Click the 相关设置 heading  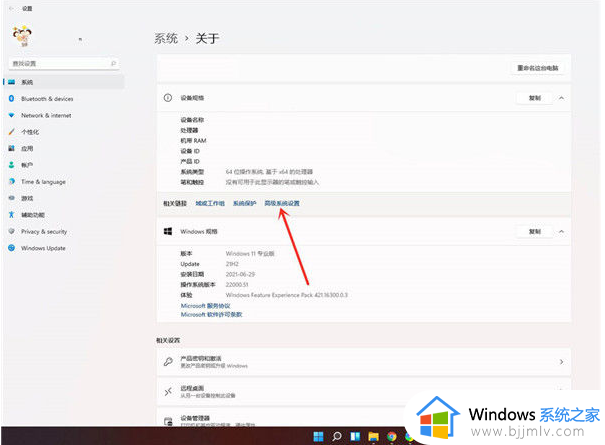(x=168, y=340)
